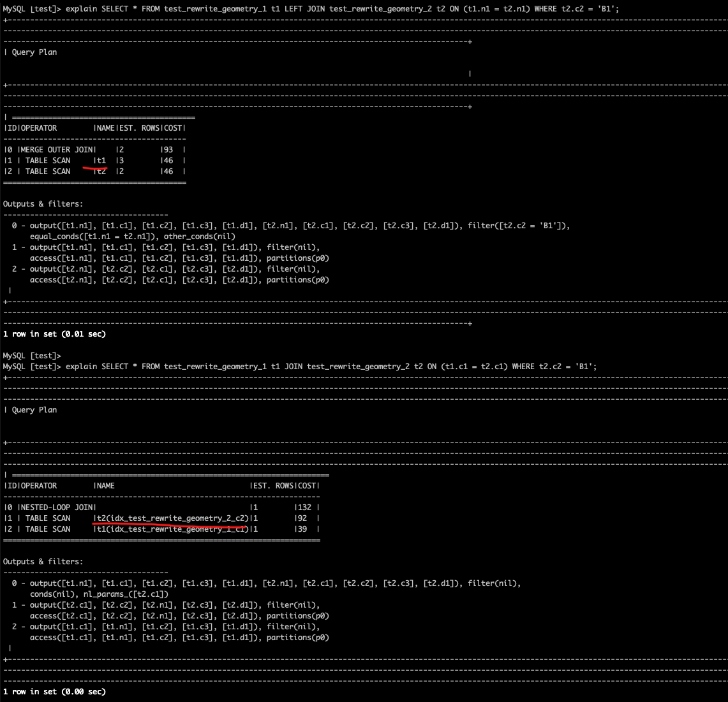
Task: Click '1 row in set (0.00 sec)' result
Action: tap(54, 692)
